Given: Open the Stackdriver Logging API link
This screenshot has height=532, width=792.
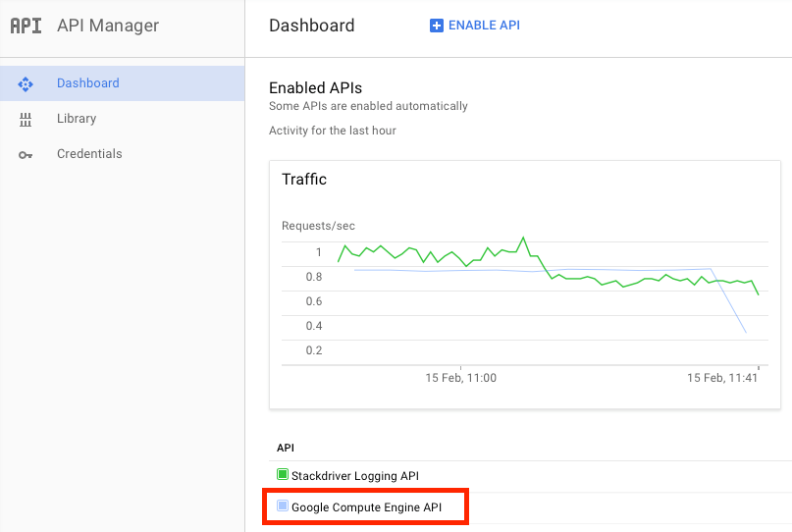Looking at the screenshot, I should pyautogui.click(x=355, y=476).
